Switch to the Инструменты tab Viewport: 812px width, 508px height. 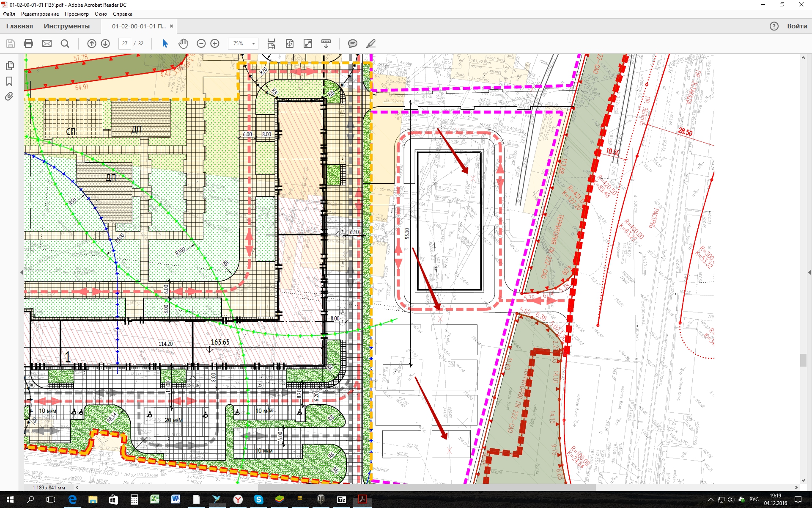click(66, 26)
